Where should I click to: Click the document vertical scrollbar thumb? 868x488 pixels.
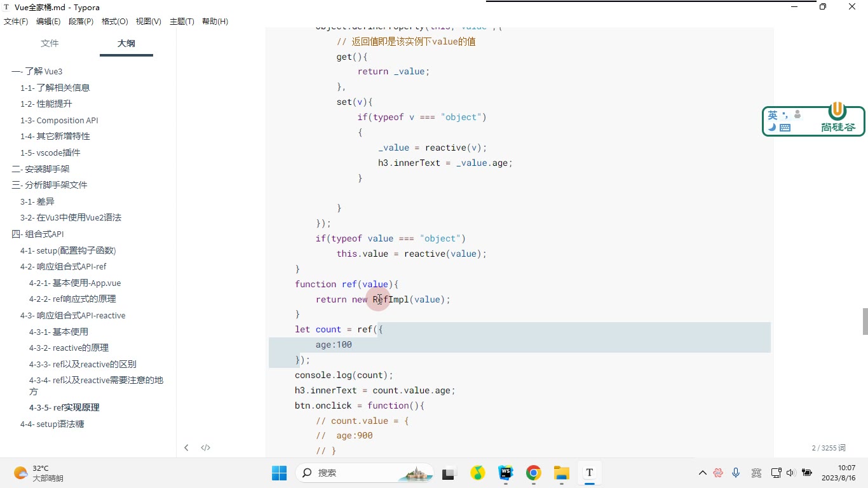point(865,322)
